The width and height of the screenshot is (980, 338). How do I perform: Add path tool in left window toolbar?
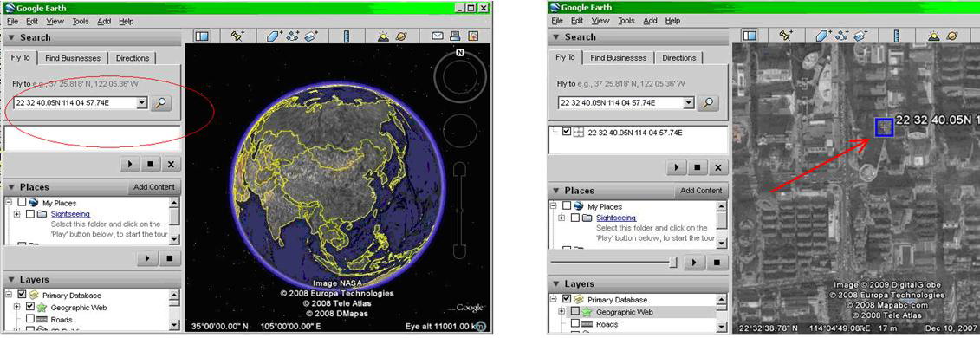(293, 36)
